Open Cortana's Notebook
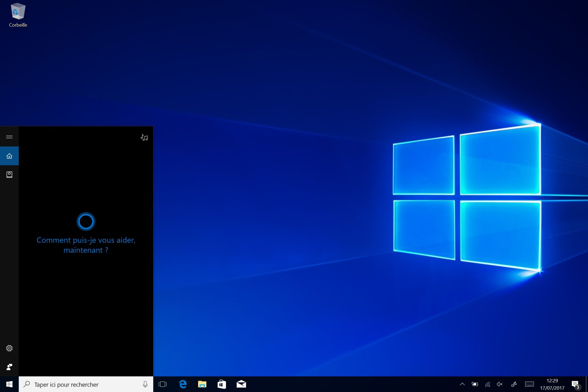588x392 pixels. click(x=9, y=174)
